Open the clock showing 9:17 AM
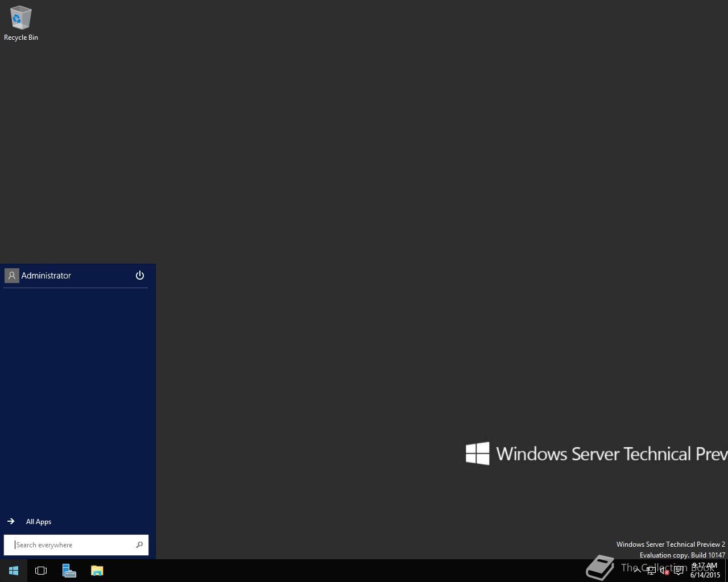This screenshot has width=728, height=582. tap(705, 571)
